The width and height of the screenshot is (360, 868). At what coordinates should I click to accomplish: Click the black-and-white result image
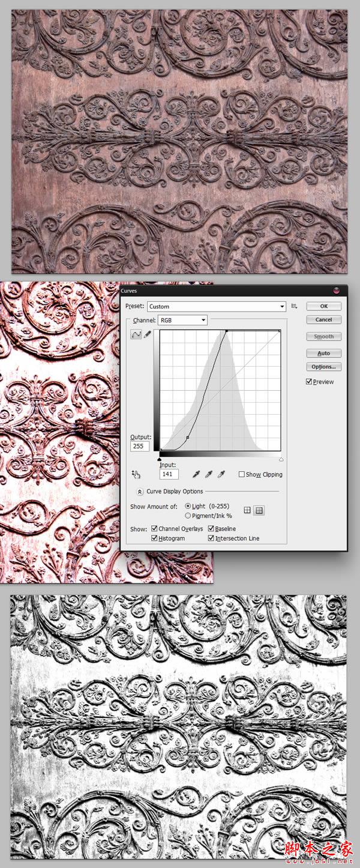pyautogui.click(x=179, y=728)
